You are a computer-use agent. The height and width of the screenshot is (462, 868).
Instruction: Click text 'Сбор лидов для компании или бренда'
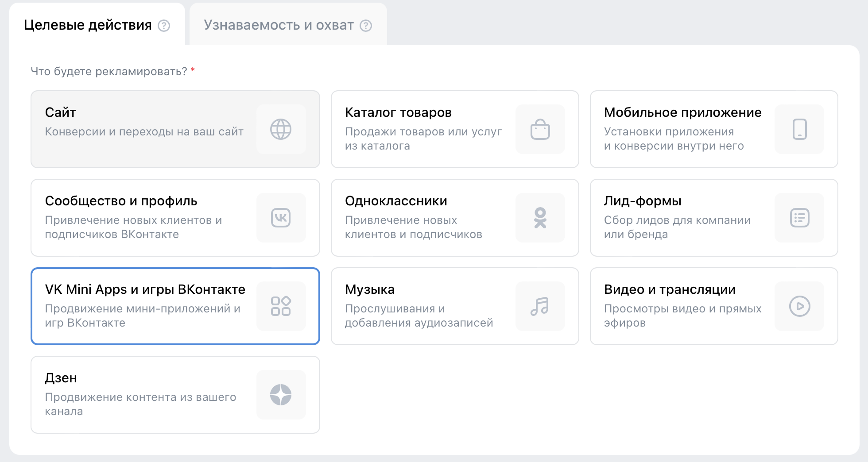pos(677,227)
